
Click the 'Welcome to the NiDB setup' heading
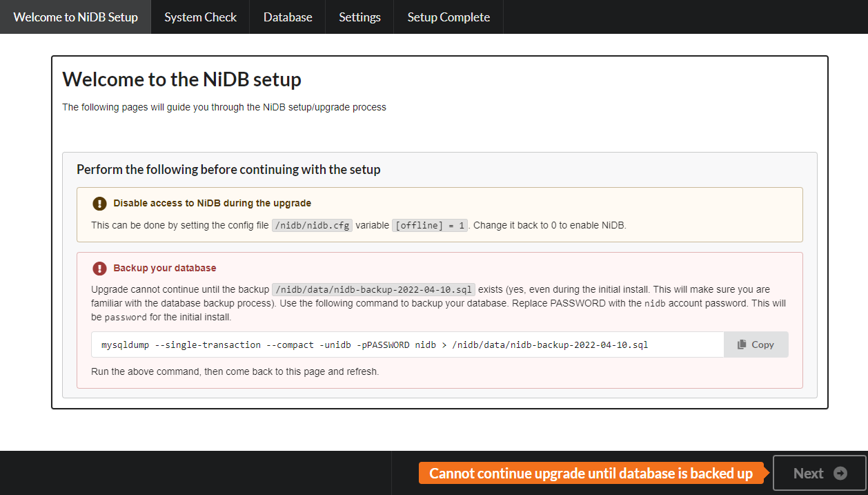pos(181,79)
